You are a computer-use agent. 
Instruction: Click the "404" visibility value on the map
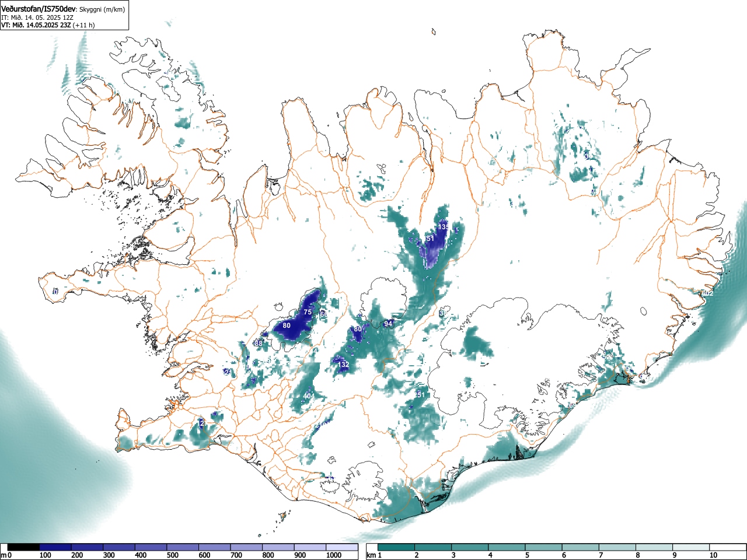click(309, 396)
